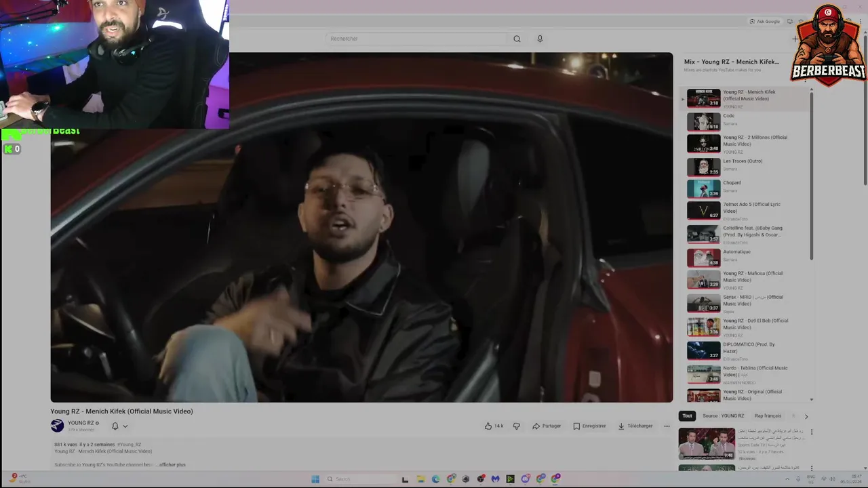Select Sayax - MRID in the playlist
The image size is (868, 488).
coord(746,303)
